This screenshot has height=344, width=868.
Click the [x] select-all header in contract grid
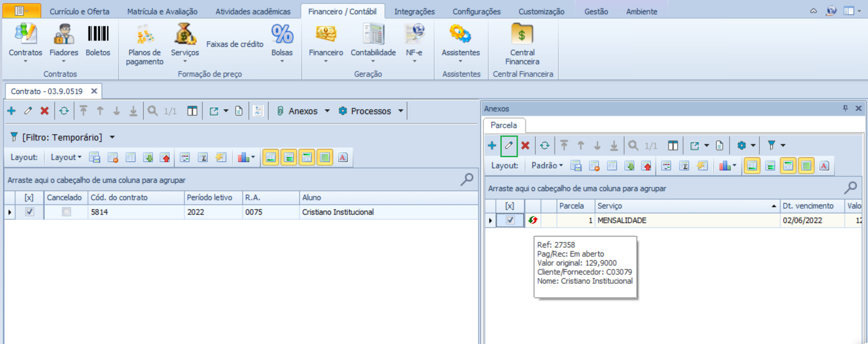point(29,197)
